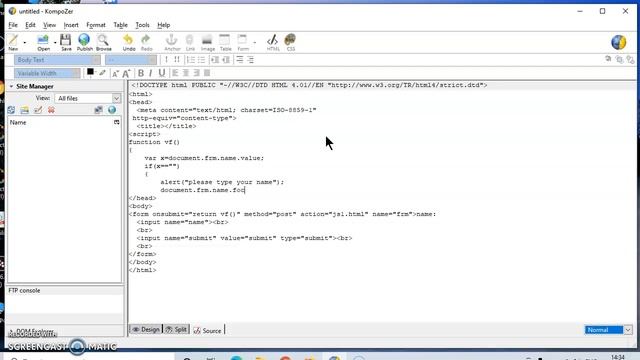The image size is (640, 360).
Task: Click the Link toolbar icon
Action: point(190,42)
